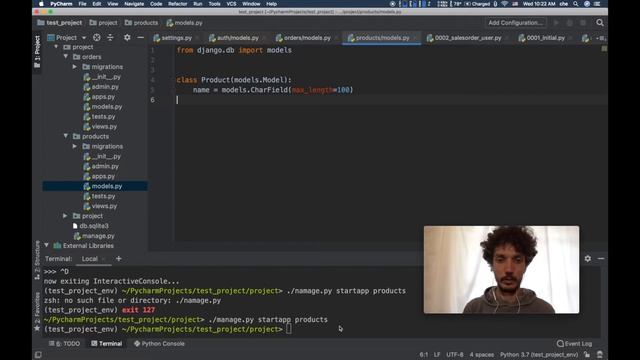Expand orders migrations folder
640x360 pixels.
click(75, 67)
